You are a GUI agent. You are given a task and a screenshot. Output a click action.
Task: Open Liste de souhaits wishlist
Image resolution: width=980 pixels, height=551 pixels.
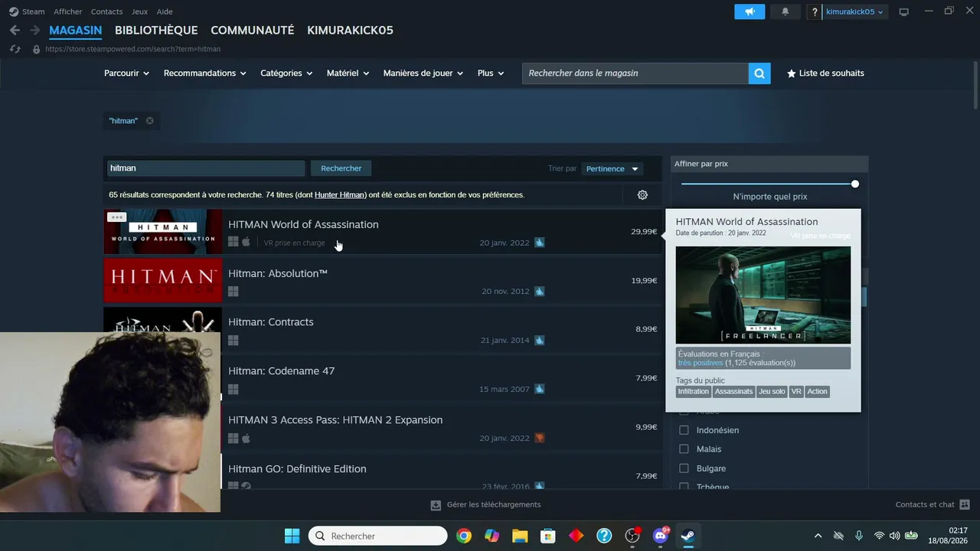click(825, 73)
